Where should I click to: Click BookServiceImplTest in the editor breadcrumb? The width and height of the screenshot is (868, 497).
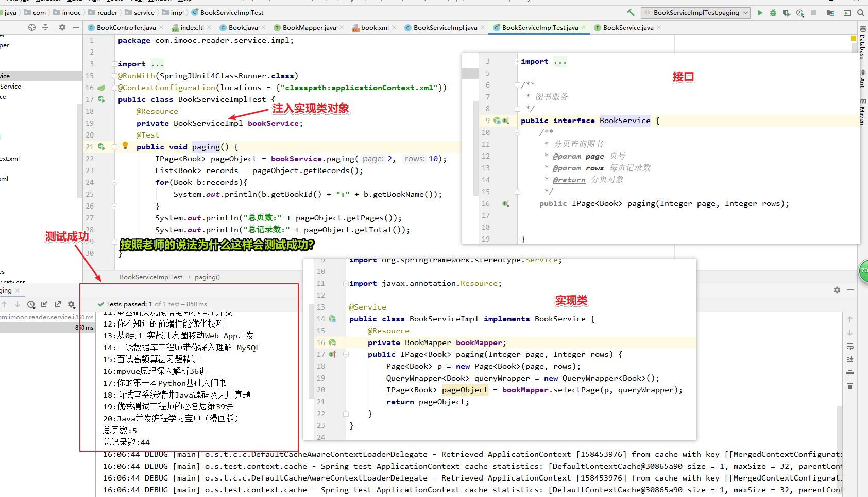(x=151, y=277)
